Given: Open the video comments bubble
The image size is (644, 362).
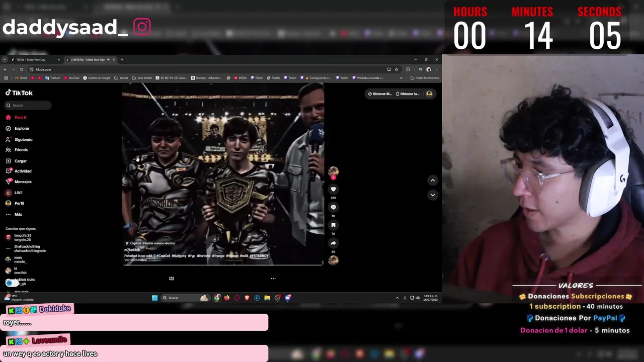Looking at the screenshot, I should click(x=333, y=207).
